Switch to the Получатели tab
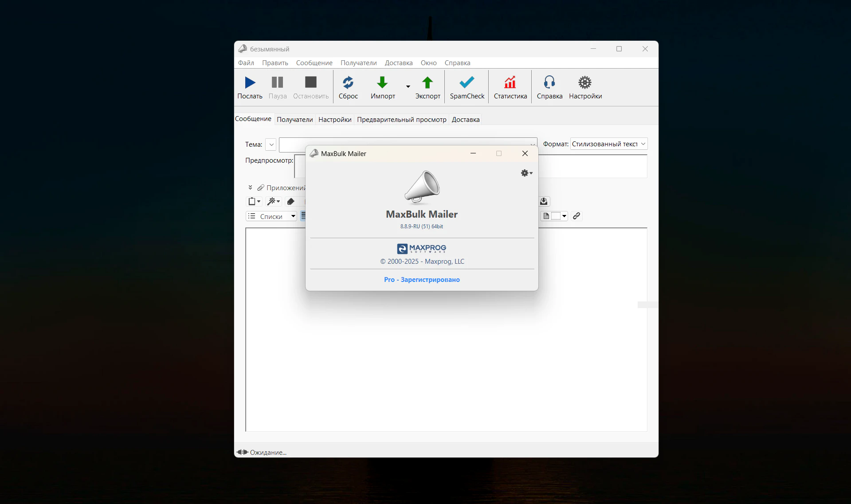851x504 pixels. pyautogui.click(x=295, y=120)
